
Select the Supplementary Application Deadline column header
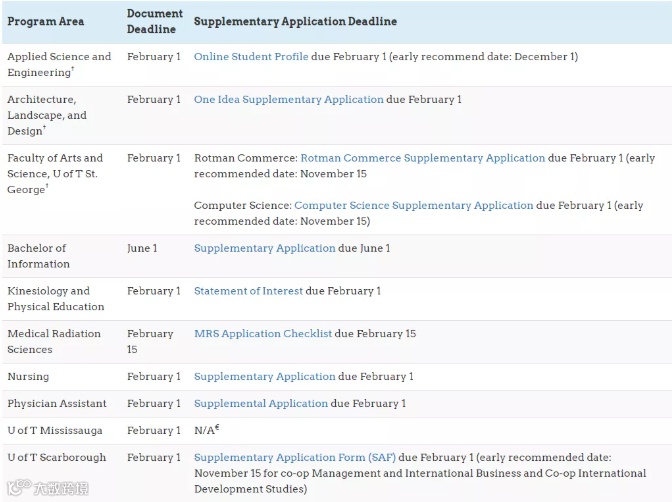pyautogui.click(x=295, y=21)
